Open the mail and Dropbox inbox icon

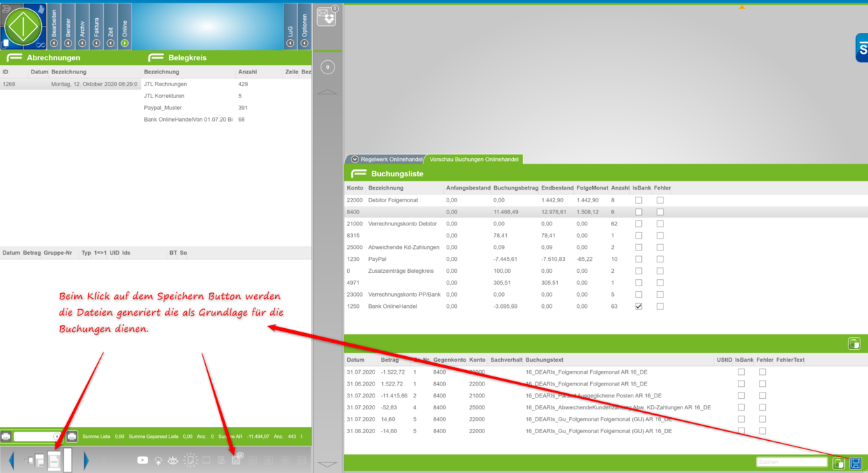(x=327, y=15)
